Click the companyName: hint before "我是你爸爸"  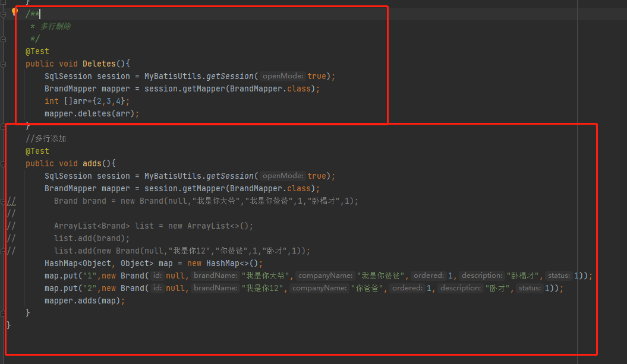326,276
